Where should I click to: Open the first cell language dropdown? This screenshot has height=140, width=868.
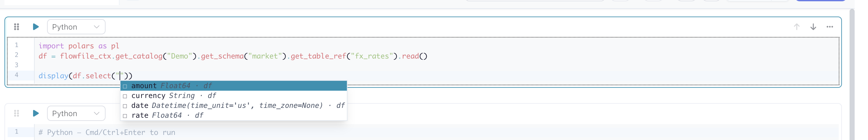point(76,27)
